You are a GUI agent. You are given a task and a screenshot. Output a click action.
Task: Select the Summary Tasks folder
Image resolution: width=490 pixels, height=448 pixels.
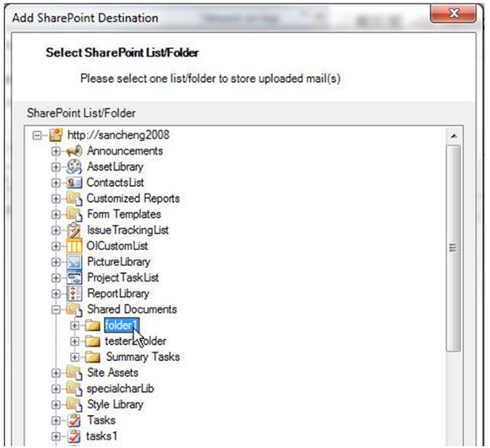(x=143, y=357)
